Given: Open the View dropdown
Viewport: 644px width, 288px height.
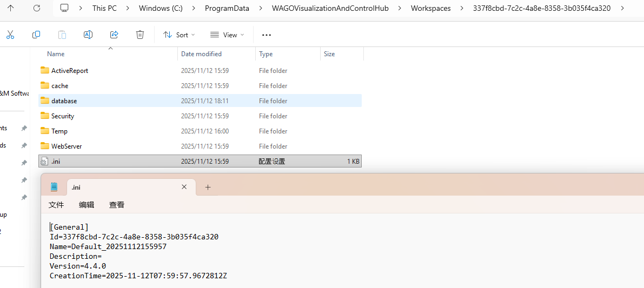Looking at the screenshot, I should coord(227,35).
